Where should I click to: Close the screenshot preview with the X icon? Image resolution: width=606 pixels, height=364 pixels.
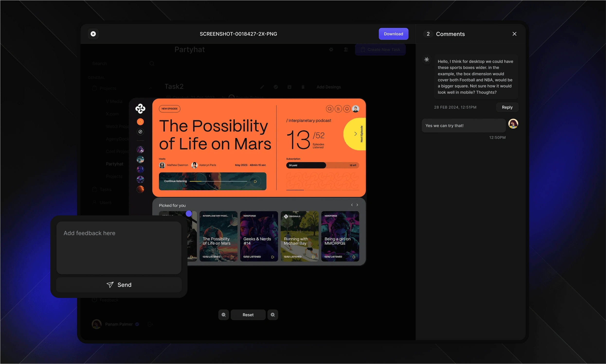[93, 34]
